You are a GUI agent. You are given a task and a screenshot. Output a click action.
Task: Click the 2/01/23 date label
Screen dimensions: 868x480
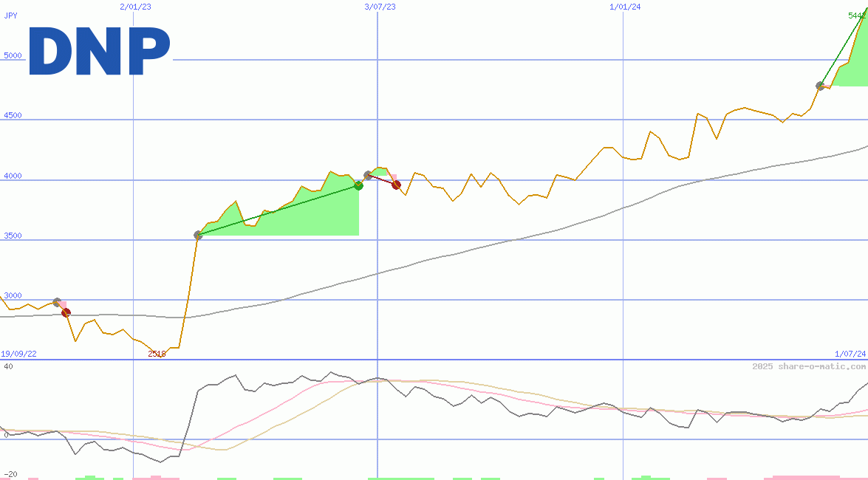click(x=136, y=7)
